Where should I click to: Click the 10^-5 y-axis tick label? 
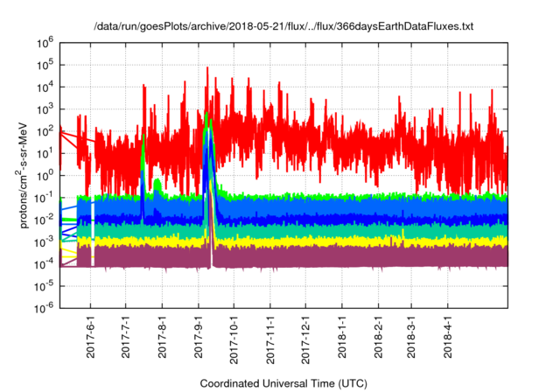click(x=44, y=286)
